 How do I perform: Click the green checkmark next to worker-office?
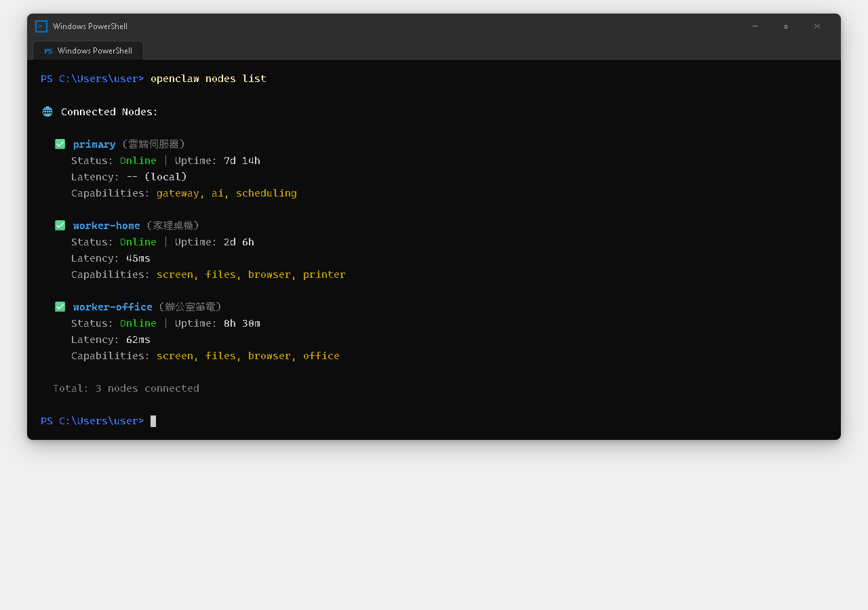pyautogui.click(x=60, y=307)
